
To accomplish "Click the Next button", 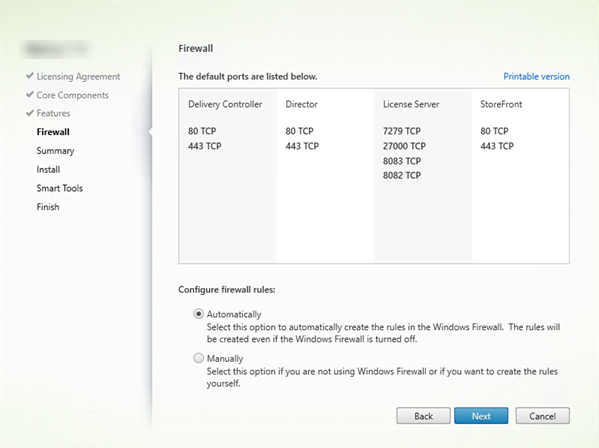I will tap(481, 416).
